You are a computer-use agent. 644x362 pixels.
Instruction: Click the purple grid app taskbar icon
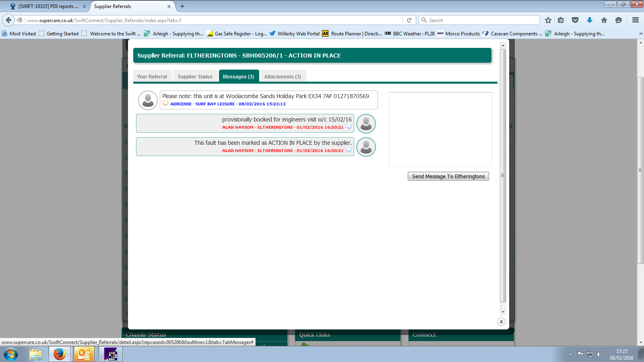click(111, 354)
